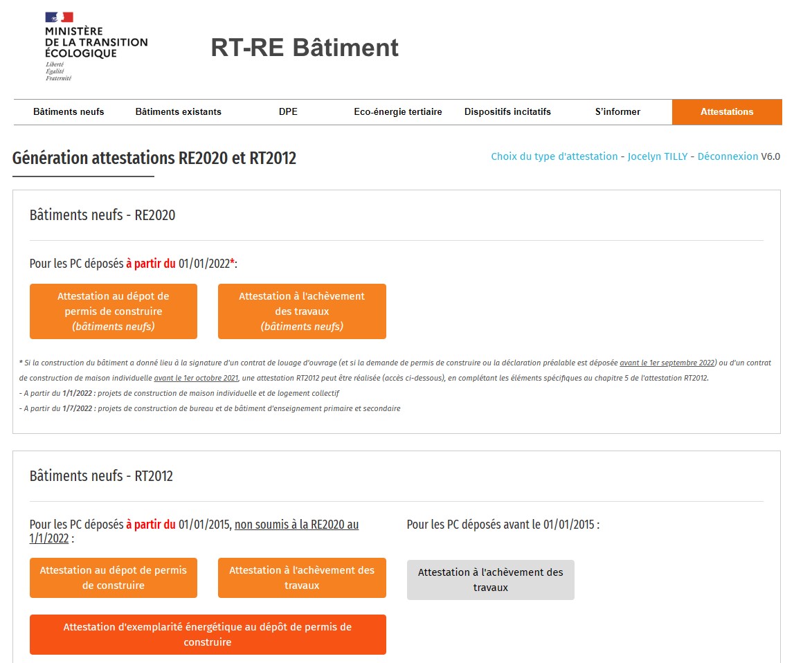Click the RT-RE Bâtiment page title
The width and height of the screenshot is (812, 663).
304,48
